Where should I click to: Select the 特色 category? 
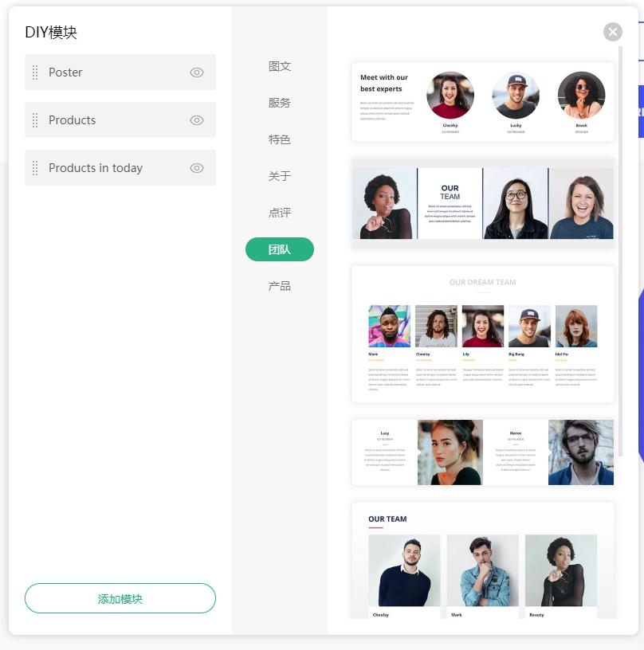click(280, 139)
